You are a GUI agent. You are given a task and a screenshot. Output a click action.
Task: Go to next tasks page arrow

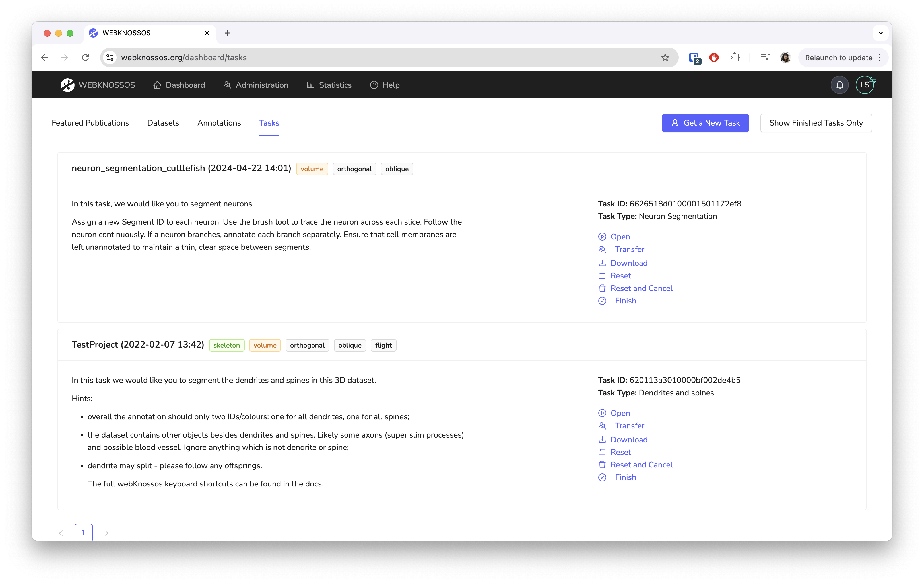(x=106, y=533)
